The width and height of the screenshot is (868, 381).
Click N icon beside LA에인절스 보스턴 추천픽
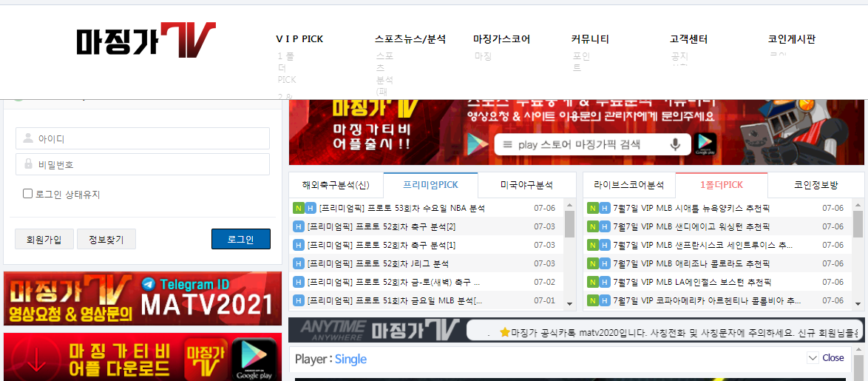point(592,283)
